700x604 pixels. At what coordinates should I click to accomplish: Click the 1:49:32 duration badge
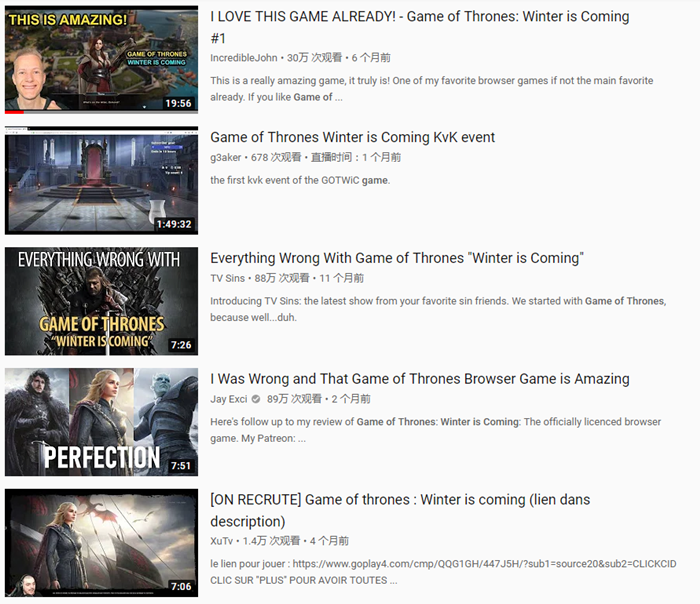(174, 224)
